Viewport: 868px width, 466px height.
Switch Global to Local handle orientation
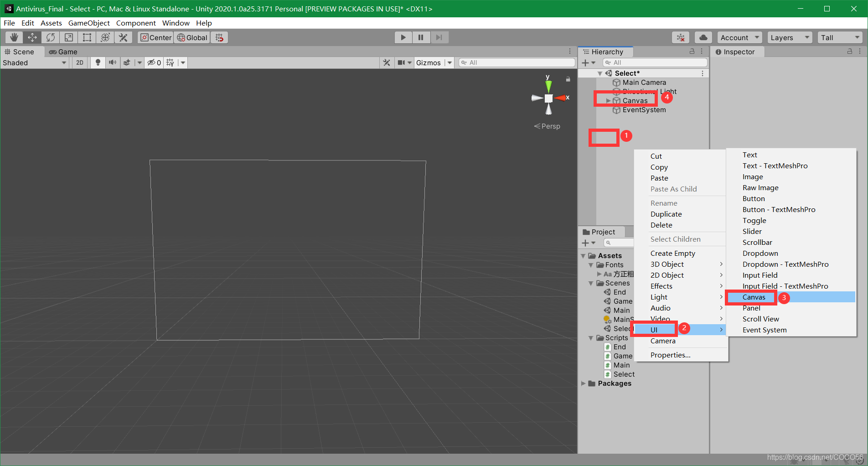click(191, 37)
